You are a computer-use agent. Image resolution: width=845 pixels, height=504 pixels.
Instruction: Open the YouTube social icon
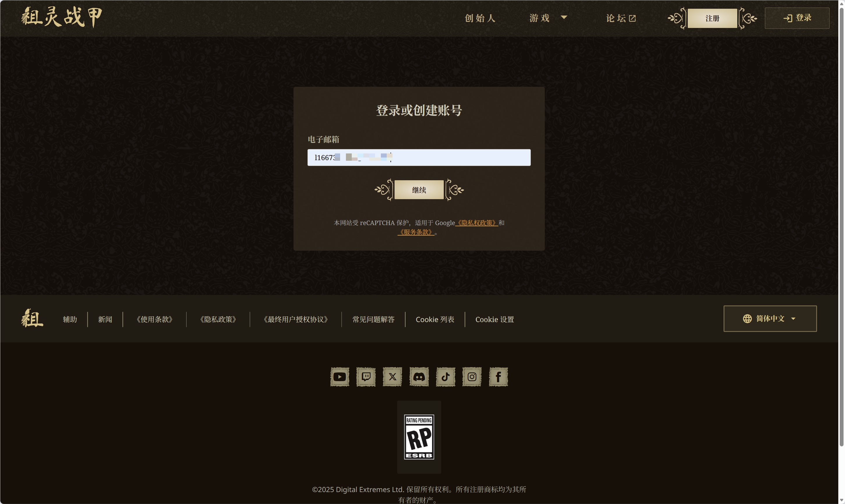coord(340,377)
